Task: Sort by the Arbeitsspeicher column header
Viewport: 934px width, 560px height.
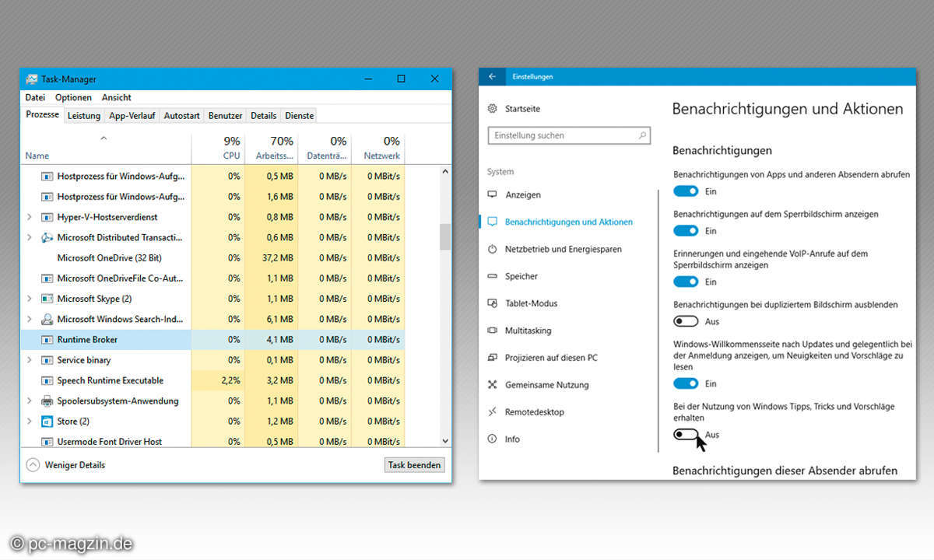Action: click(x=271, y=148)
